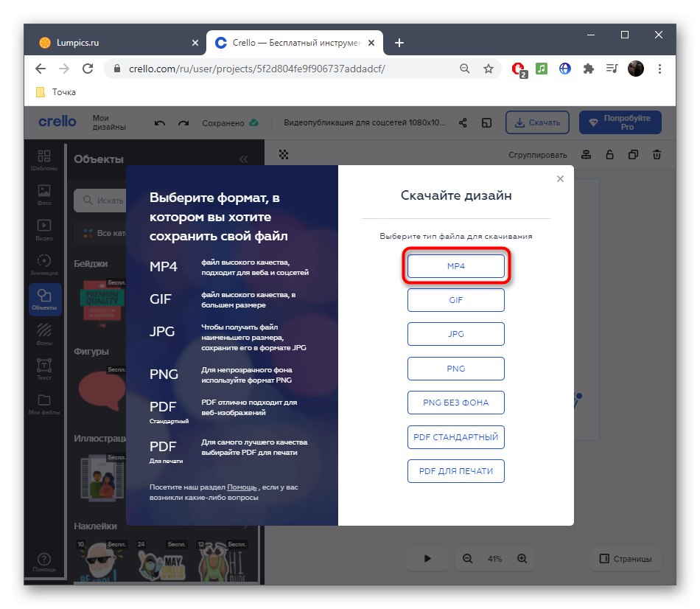Viewport: 700px width, 609px height.
Task: Duplicate the element with the copy icon
Action: coord(632,155)
